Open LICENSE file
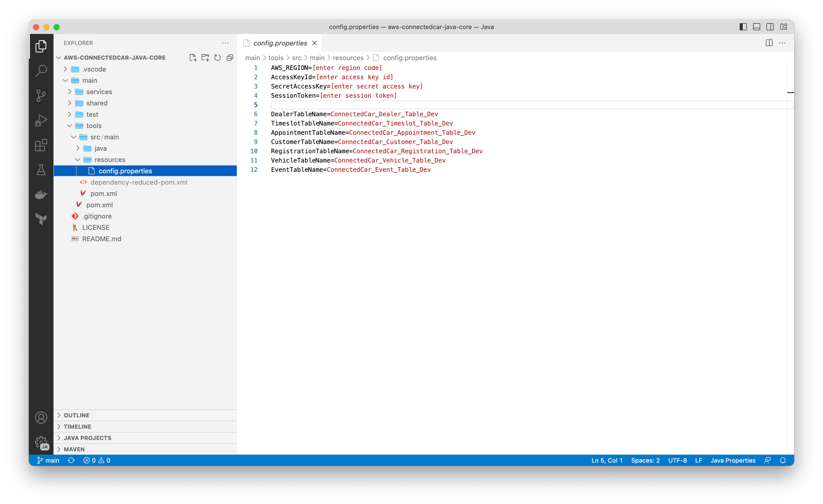The height and width of the screenshot is (504, 823). [145, 227]
